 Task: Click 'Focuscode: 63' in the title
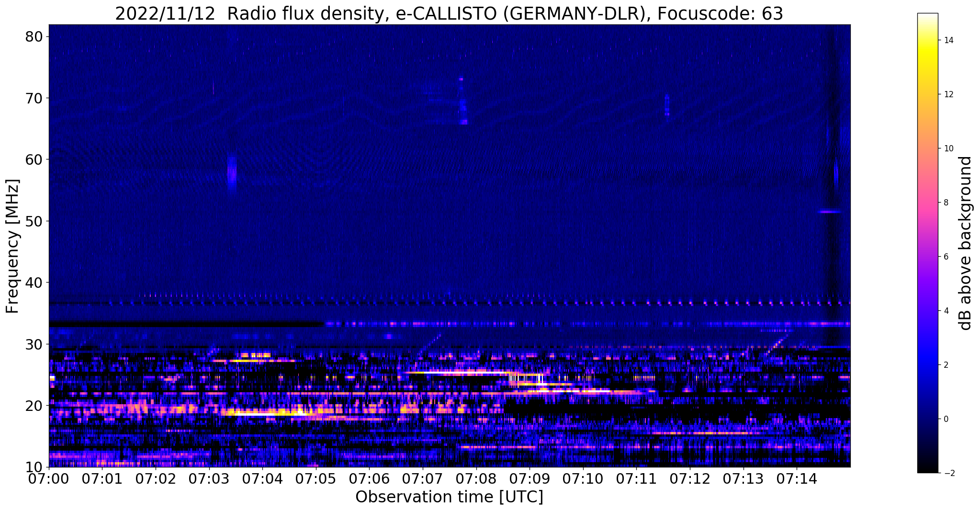coord(720,14)
